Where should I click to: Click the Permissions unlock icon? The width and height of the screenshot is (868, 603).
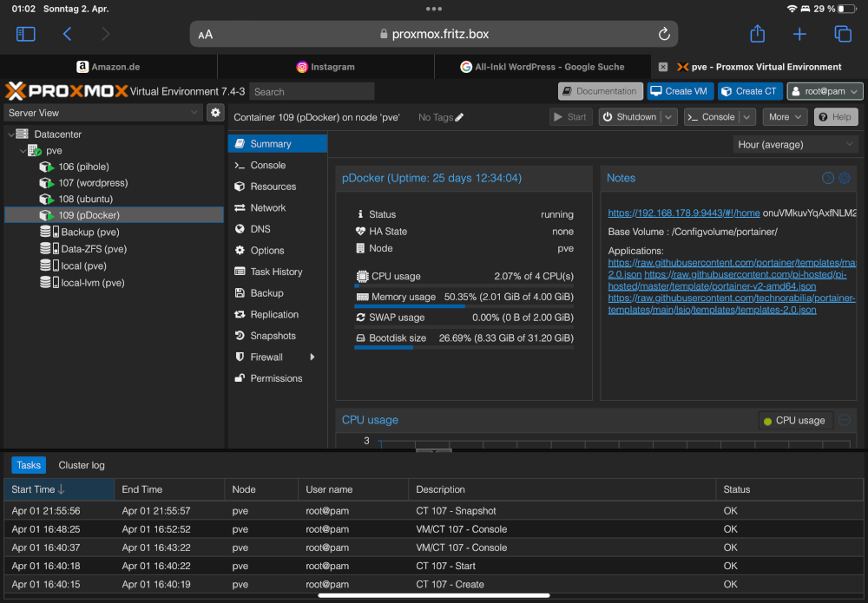pyautogui.click(x=240, y=378)
